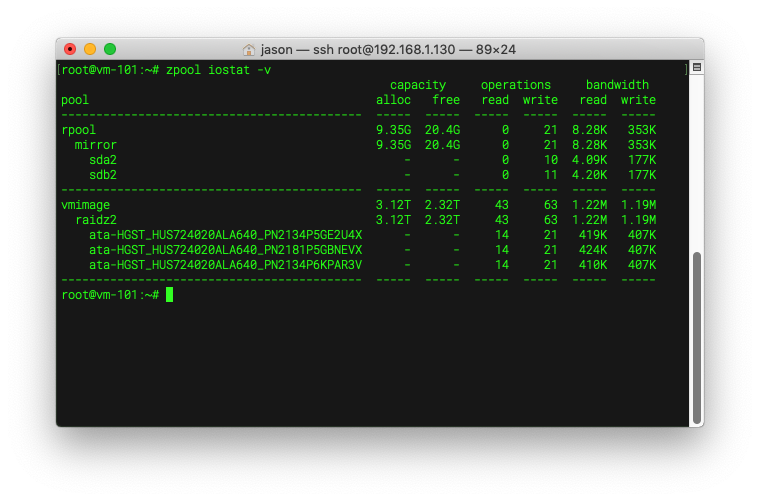Image resolution: width=760 pixels, height=501 pixels.
Task: Click the 410K read bandwidth value
Action: click(x=593, y=265)
